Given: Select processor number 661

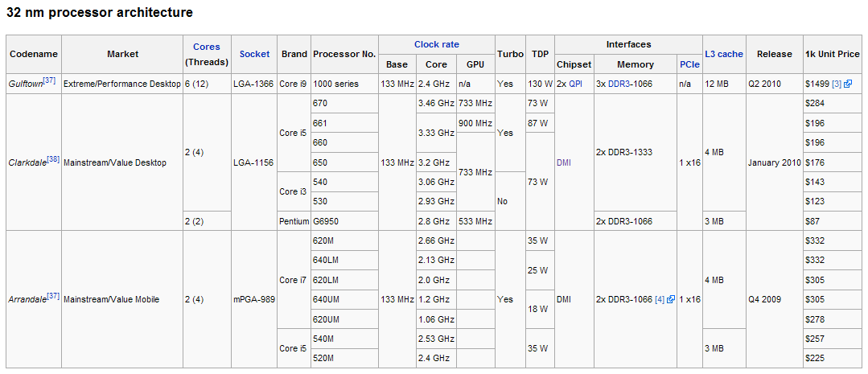Looking at the screenshot, I should [x=344, y=123].
